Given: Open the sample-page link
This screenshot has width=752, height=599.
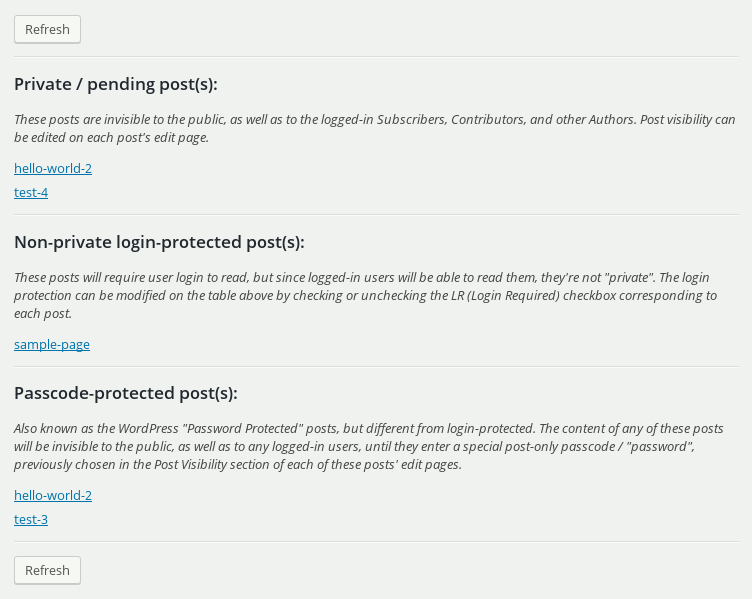Looking at the screenshot, I should [x=52, y=344].
